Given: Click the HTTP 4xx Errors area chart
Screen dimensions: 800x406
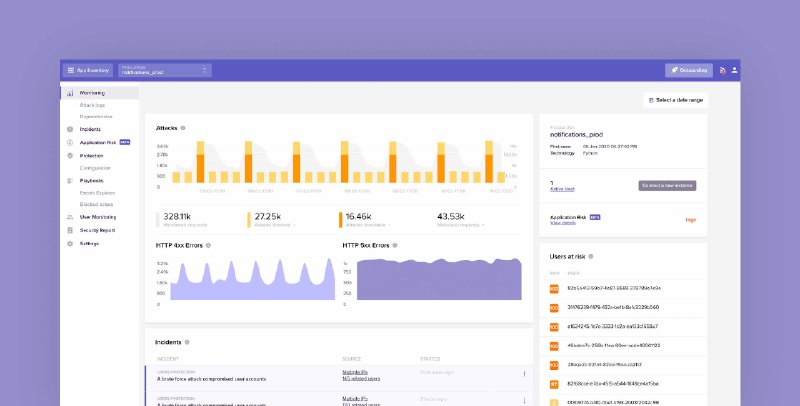Looking at the screenshot, I should [253, 281].
